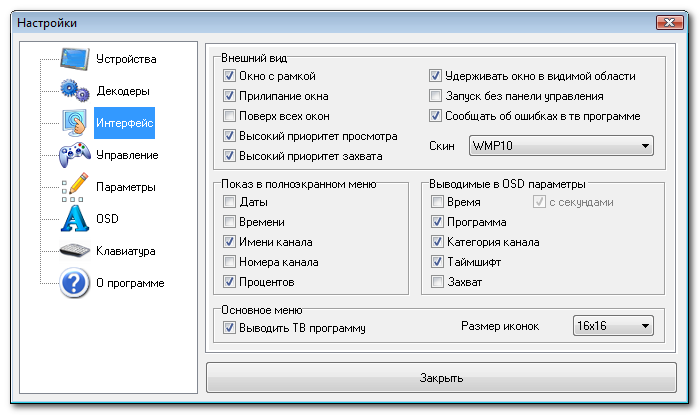
Task: Enable the Захват OSD parameter checkbox
Action: click(x=437, y=282)
